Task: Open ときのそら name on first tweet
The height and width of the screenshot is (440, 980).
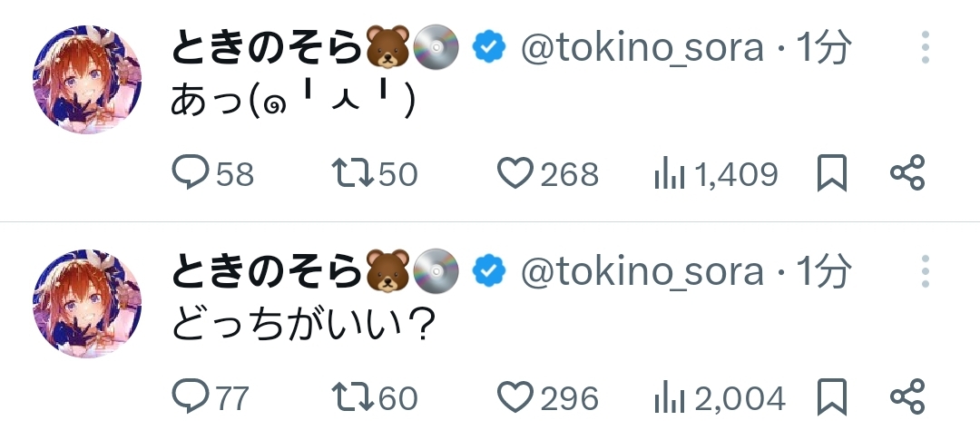Action: tap(267, 47)
